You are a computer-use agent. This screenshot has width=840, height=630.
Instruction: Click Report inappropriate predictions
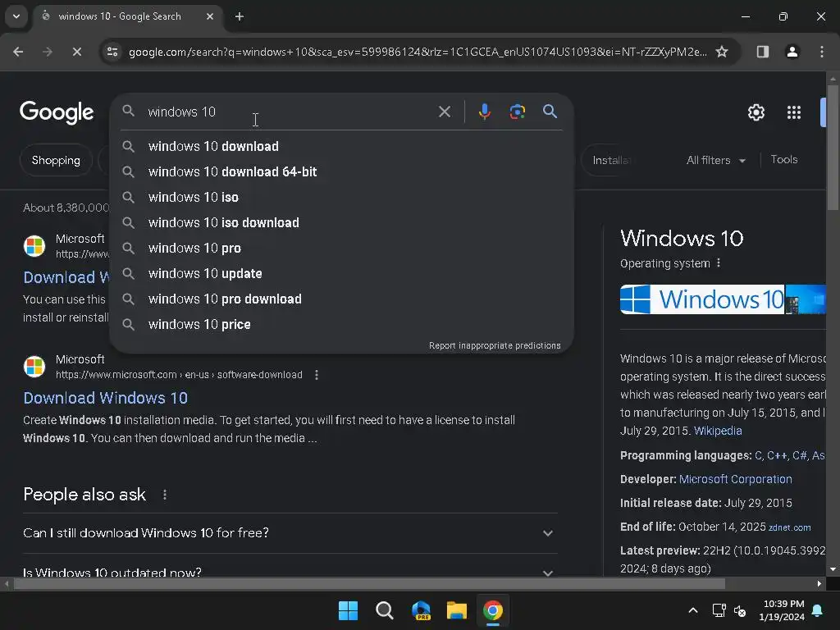point(495,345)
